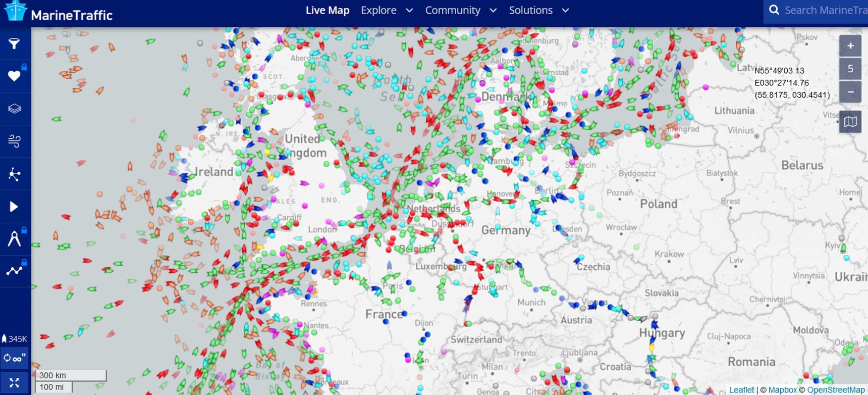
Task: Click the MarineTraffic logo
Action: tap(58, 12)
